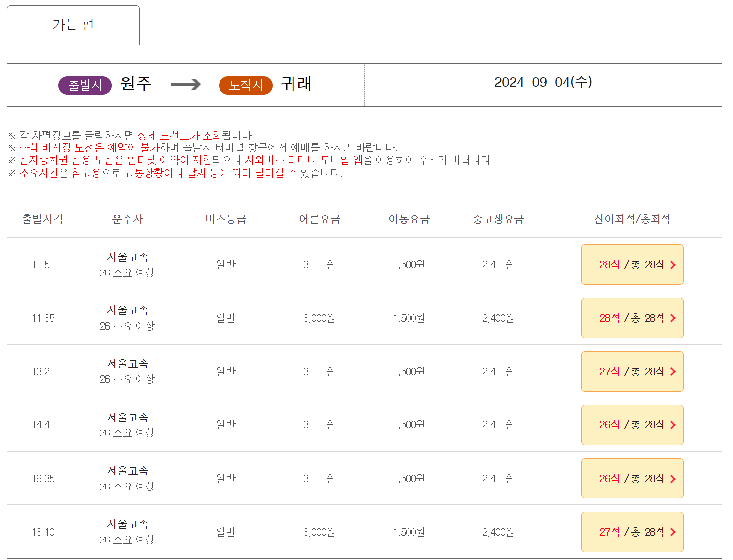Image resolution: width=733 pixels, height=560 pixels.
Task: Click the 상세 노선도가 조회 red notice text
Action: 179,135
